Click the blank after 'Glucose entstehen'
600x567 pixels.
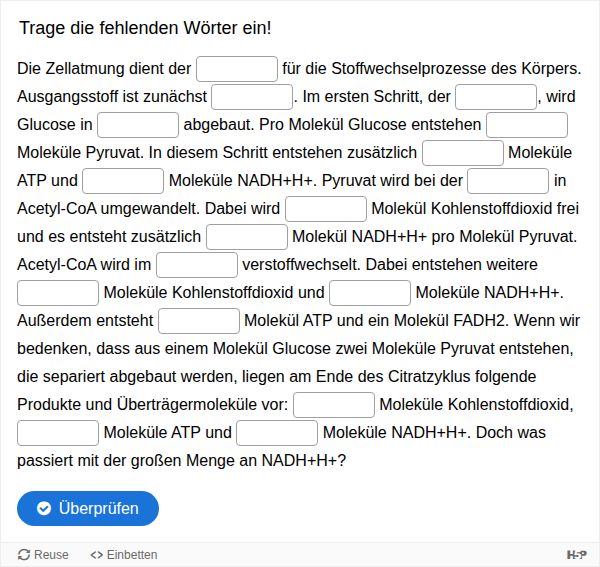(527, 125)
